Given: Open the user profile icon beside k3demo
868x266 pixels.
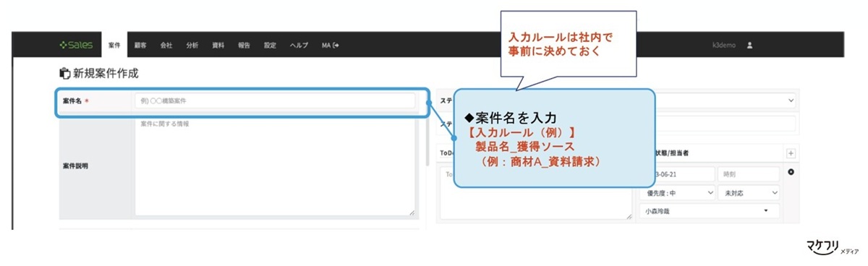Looking at the screenshot, I should click(749, 45).
